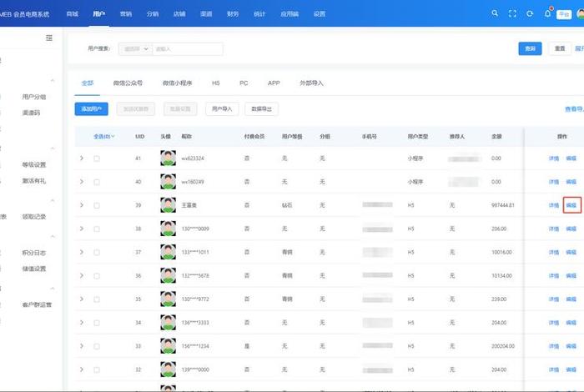
Task: Click the refresh icon in top bar
Action: (x=530, y=14)
